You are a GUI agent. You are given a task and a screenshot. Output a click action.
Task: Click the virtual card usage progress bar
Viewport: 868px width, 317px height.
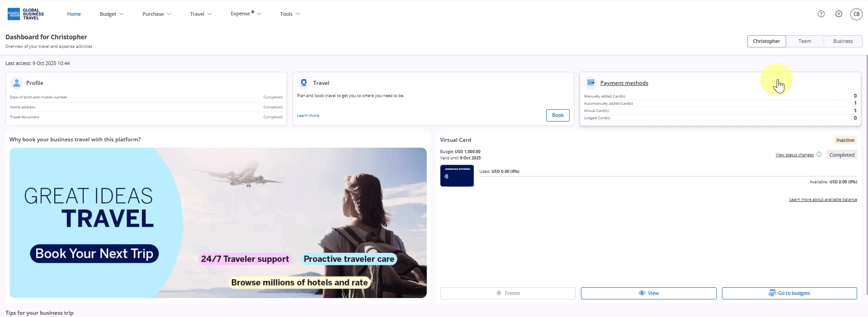tap(668, 177)
